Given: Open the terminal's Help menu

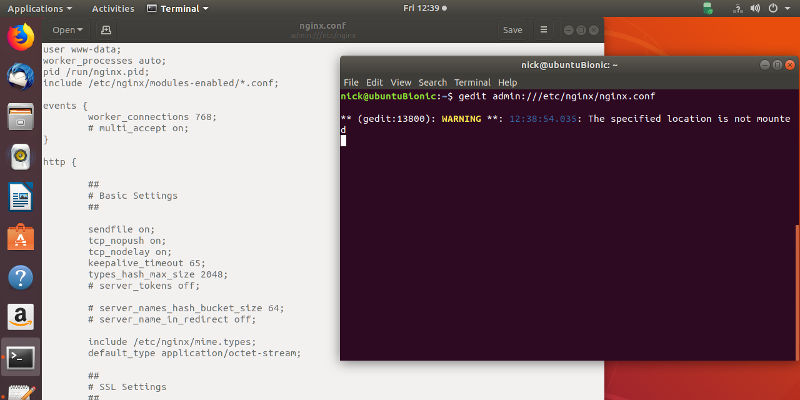Looking at the screenshot, I should click(x=507, y=82).
